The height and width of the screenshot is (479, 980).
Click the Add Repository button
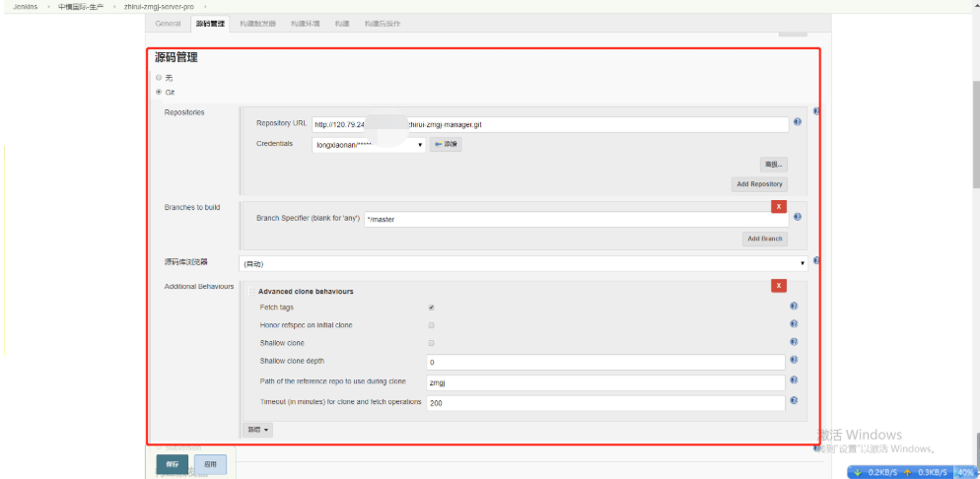(759, 184)
